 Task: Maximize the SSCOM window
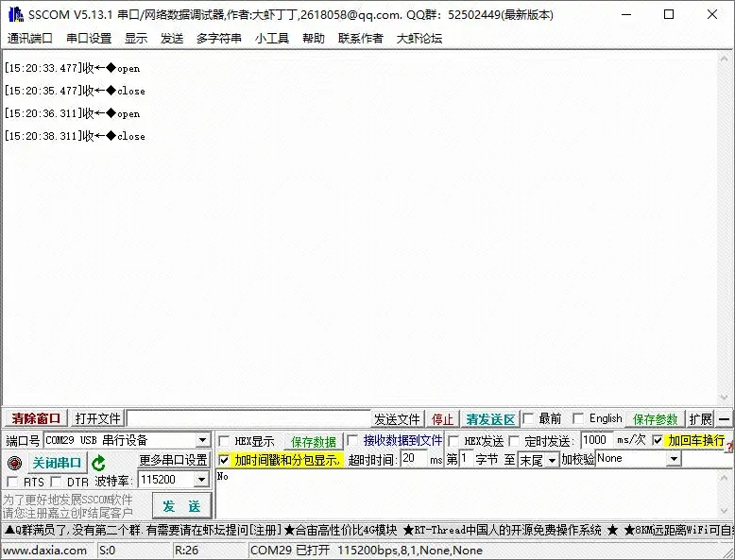pos(669,14)
